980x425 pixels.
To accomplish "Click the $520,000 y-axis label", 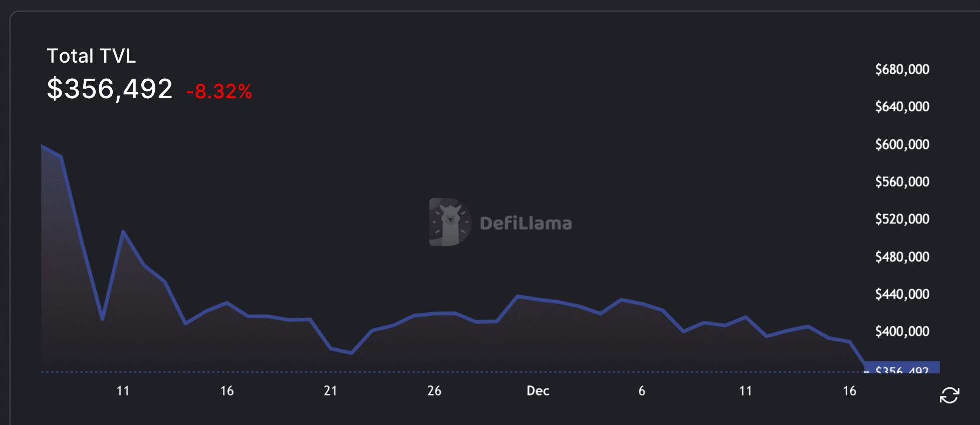I will [902, 219].
